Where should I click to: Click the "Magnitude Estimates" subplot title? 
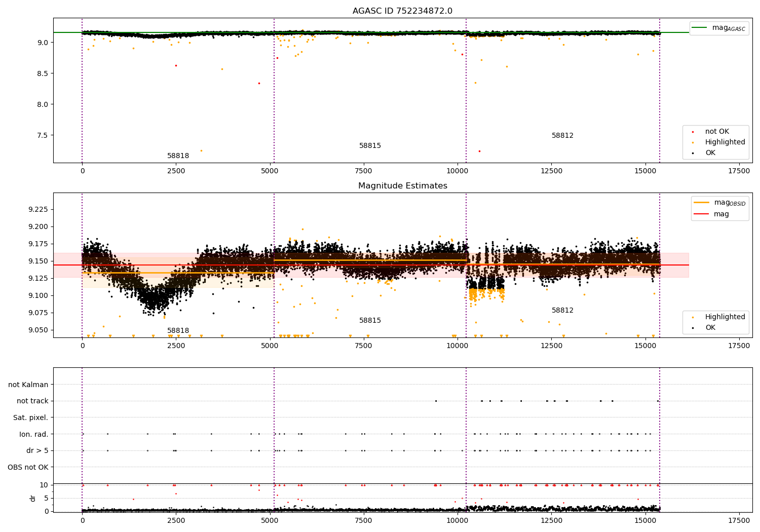(x=402, y=186)
